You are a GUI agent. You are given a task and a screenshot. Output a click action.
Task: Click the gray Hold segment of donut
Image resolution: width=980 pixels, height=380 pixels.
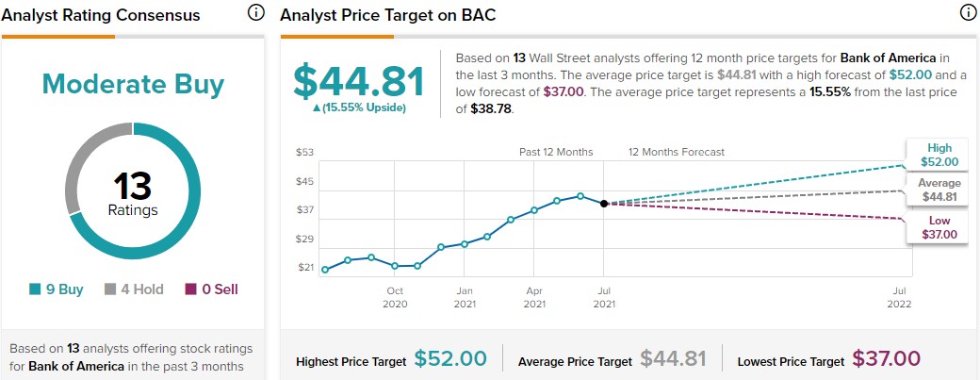pyautogui.click(x=73, y=170)
